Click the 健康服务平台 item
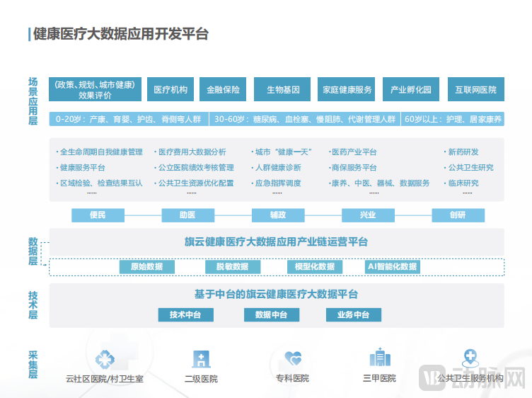 pyautogui.click(x=81, y=167)
